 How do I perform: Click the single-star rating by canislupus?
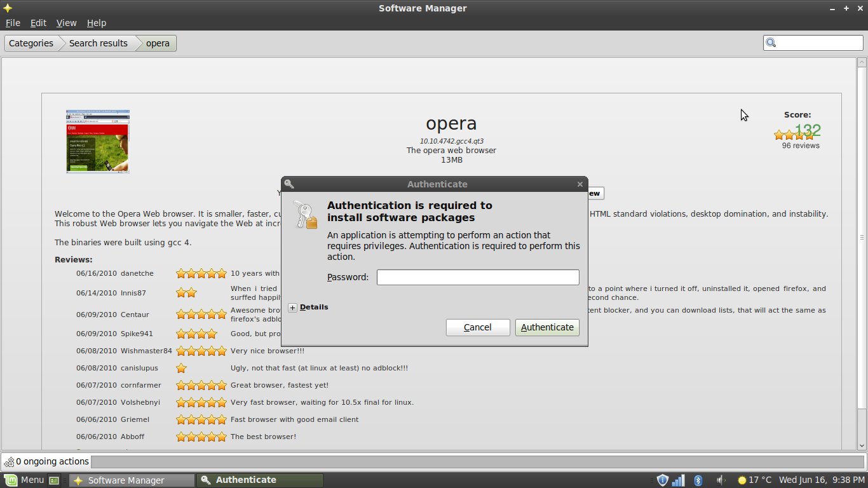[181, 368]
